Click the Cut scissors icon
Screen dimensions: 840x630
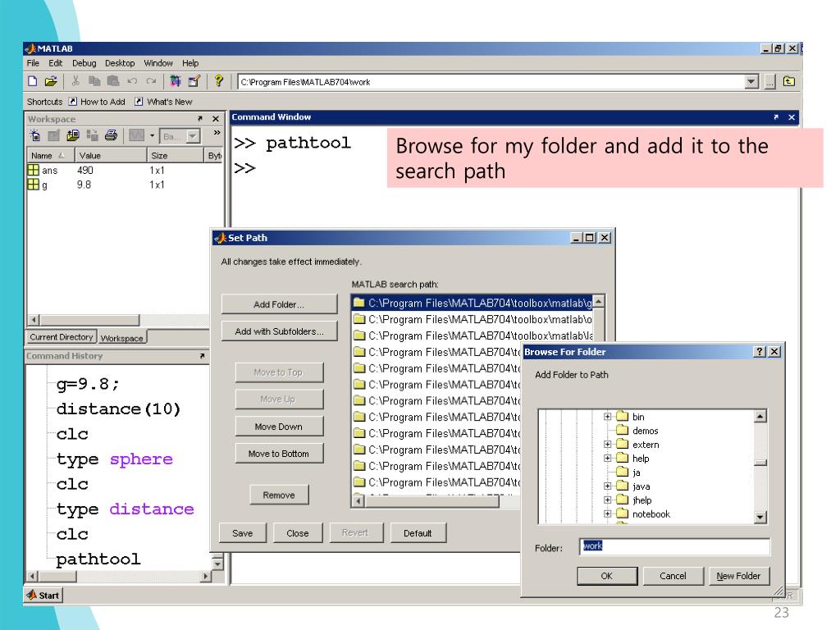75,81
